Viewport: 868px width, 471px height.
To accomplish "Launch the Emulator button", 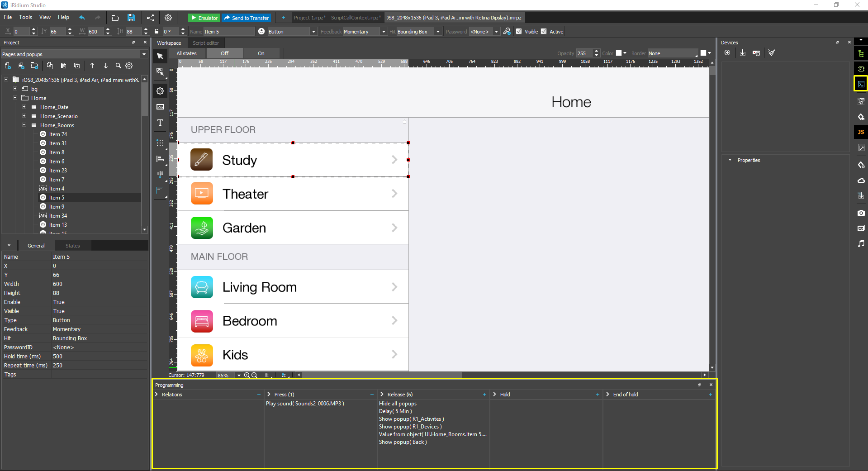I will (x=204, y=18).
